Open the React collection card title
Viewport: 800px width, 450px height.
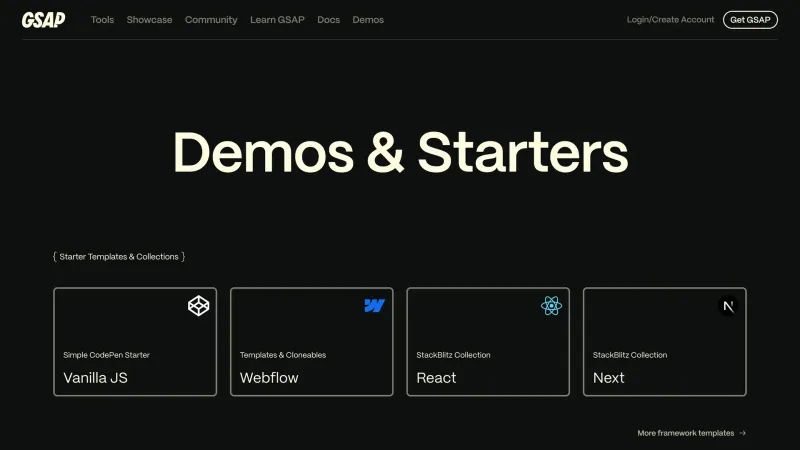pos(436,378)
